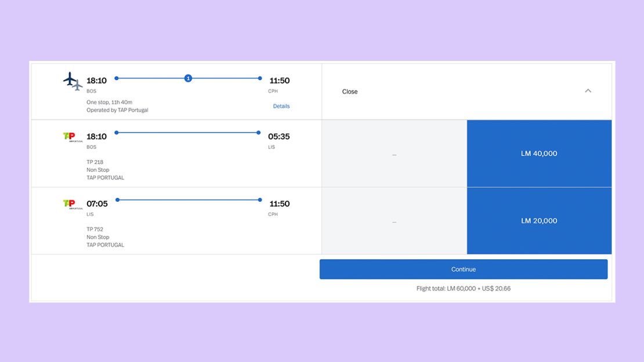This screenshot has height=362, width=644.
Task: Click the one-stop marker on the route line
Action: pos(188,78)
